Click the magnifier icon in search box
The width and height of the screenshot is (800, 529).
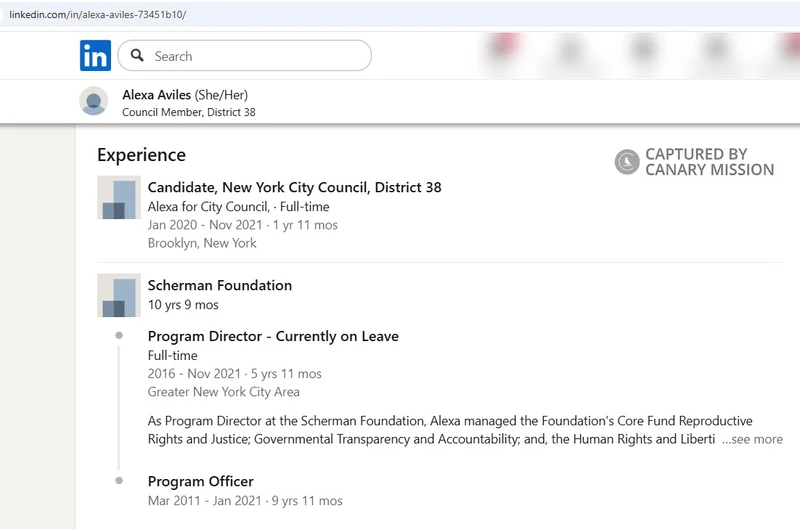(138, 56)
